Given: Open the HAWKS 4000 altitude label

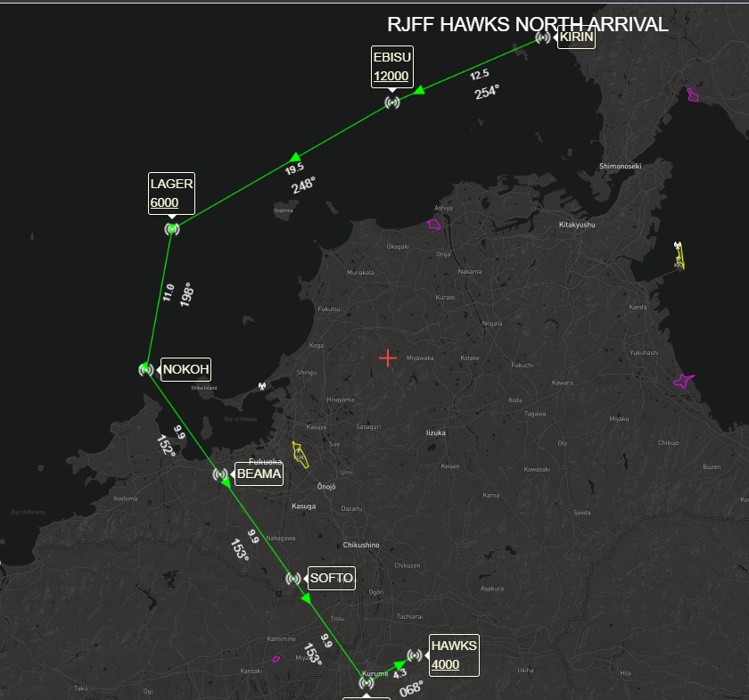Looking at the screenshot, I should tap(454, 655).
